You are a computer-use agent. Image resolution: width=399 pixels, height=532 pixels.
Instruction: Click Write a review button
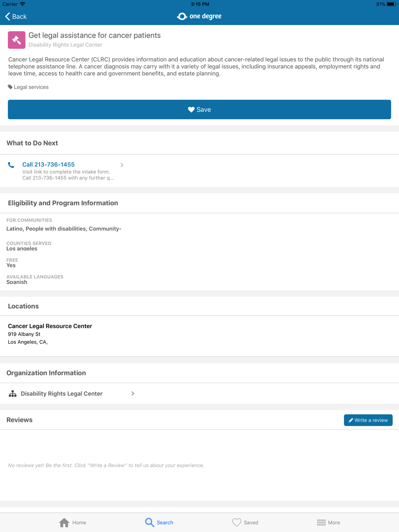[x=368, y=420]
